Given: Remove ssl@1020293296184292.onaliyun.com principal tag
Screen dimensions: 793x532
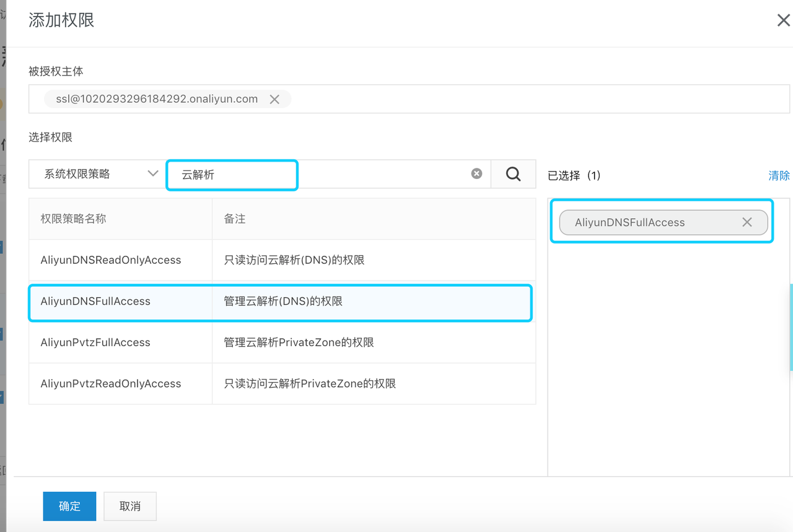Looking at the screenshot, I should tap(274, 99).
